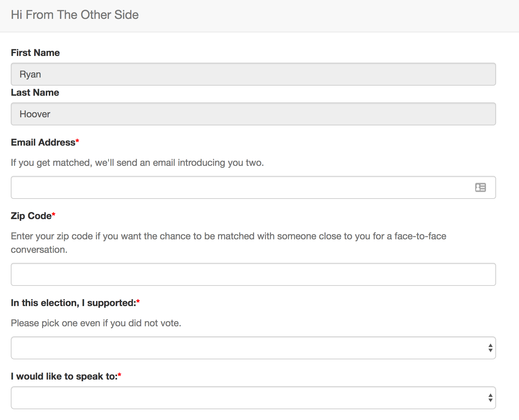519x420 pixels.
Task: Click into the Zip Code text box
Action: coord(253,274)
